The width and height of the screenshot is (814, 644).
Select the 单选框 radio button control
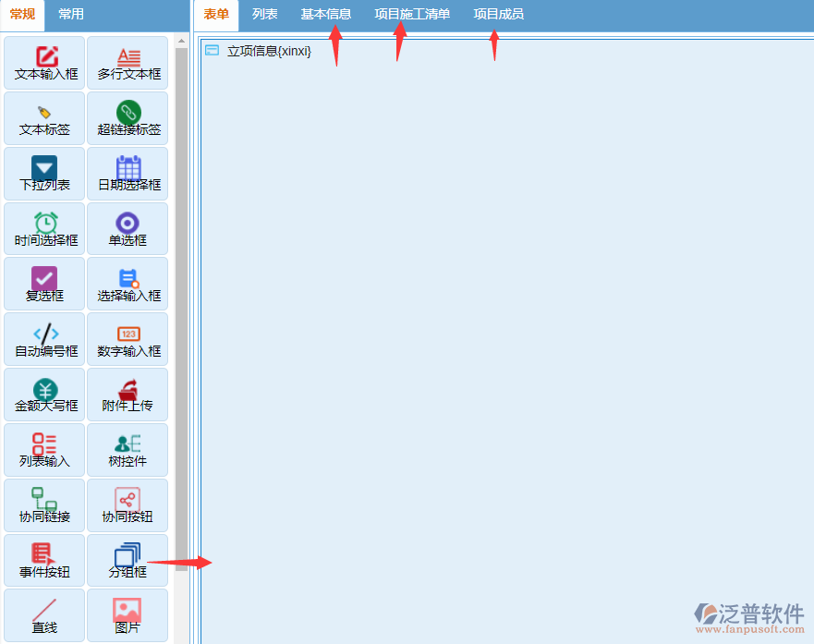coord(128,229)
